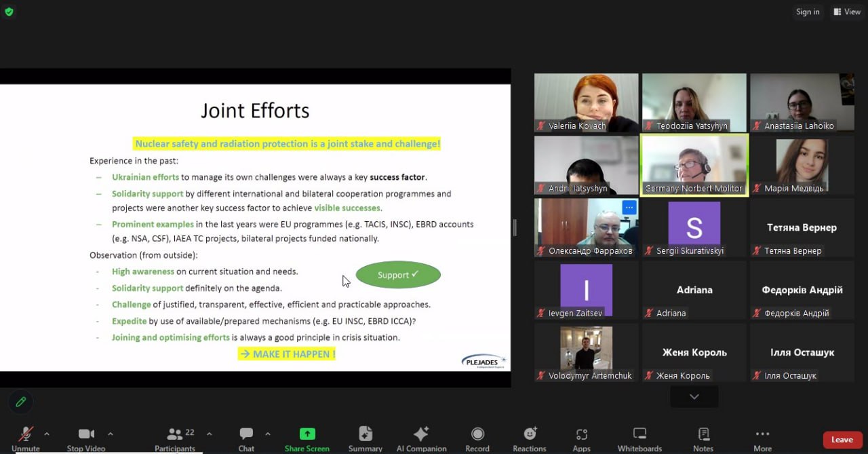Click the green encryption shield icon

click(x=9, y=12)
